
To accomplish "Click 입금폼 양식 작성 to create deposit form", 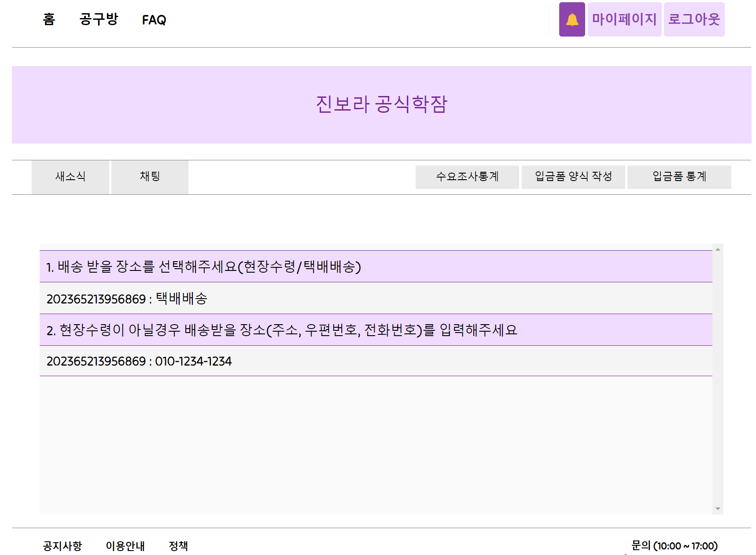I will pos(573,177).
